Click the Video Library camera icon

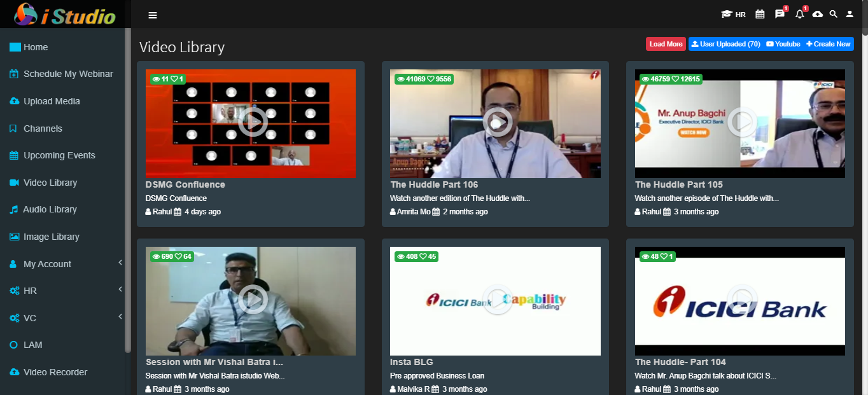pyautogui.click(x=14, y=183)
